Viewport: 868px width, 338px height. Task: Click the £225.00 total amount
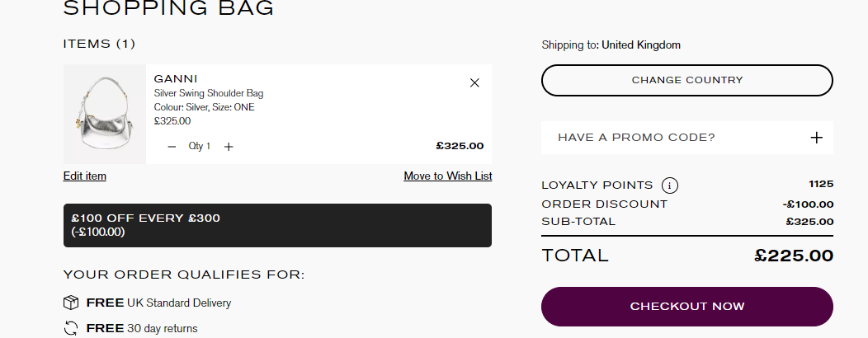[x=794, y=256]
